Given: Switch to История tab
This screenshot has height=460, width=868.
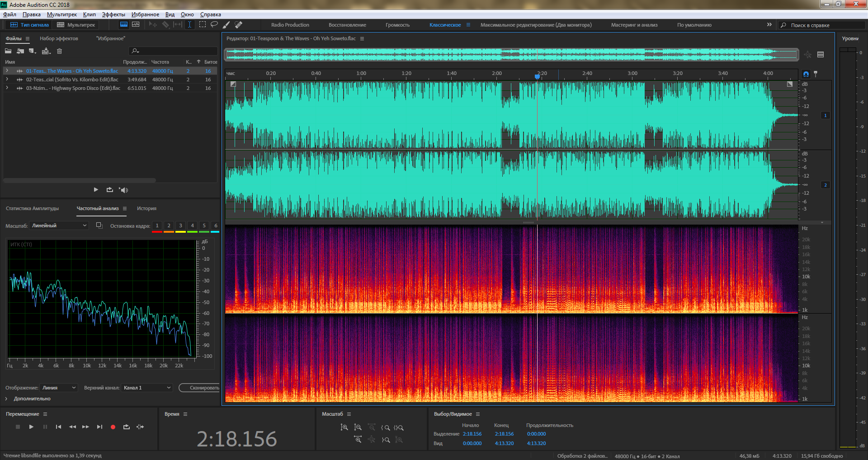Looking at the screenshot, I should point(146,208).
